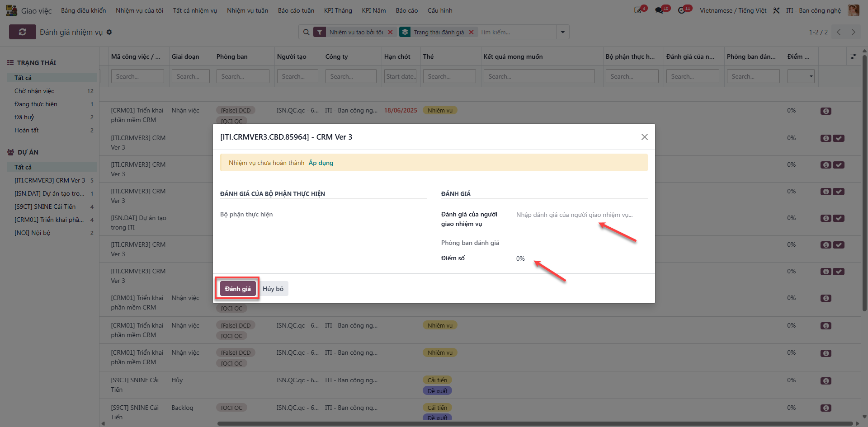Open the Báo cáo tuần menu
Image resolution: width=868 pixels, height=427 pixels.
[x=296, y=10]
